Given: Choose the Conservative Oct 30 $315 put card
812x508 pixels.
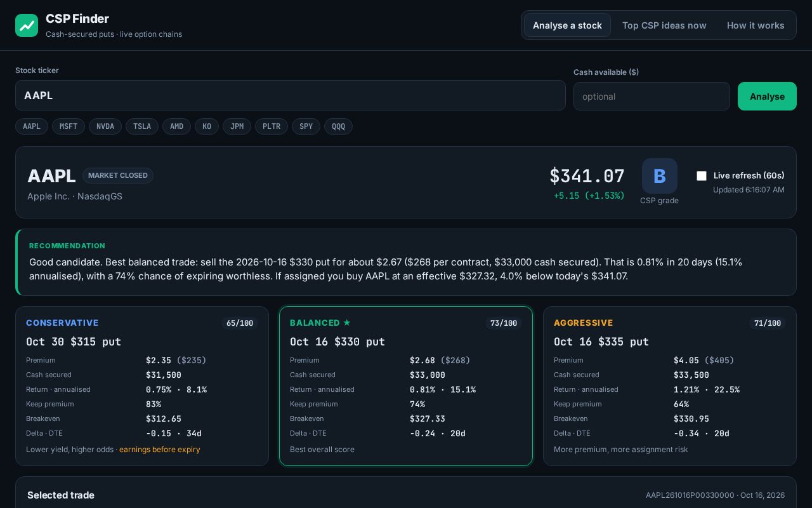Looking at the screenshot, I should tap(142, 386).
